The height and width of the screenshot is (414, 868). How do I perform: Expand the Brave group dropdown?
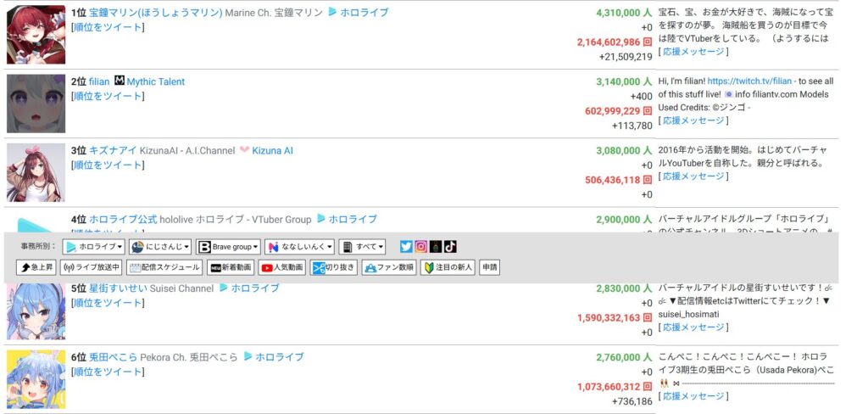click(228, 247)
